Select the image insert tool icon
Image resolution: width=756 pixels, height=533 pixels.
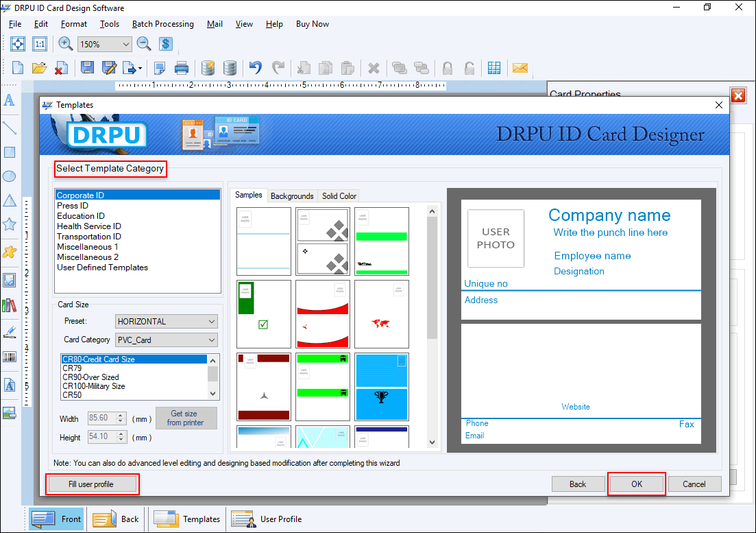click(10, 281)
